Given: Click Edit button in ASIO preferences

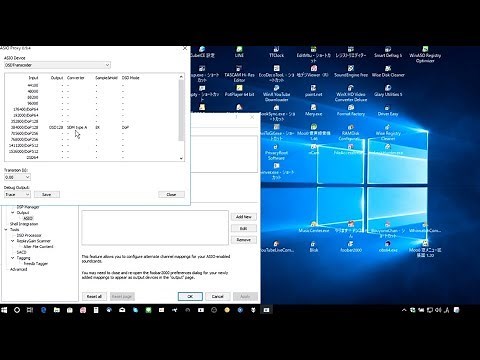Looking at the screenshot, I should click(x=244, y=228).
